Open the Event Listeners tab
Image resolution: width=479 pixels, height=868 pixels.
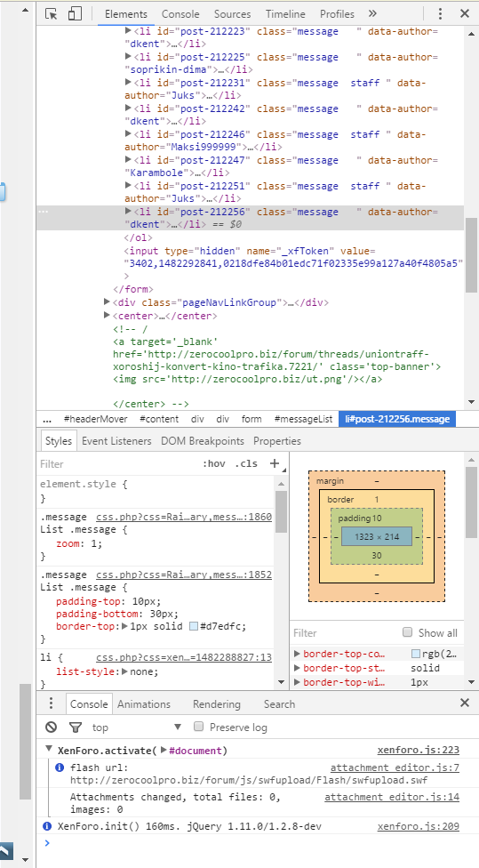click(x=116, y=441)
